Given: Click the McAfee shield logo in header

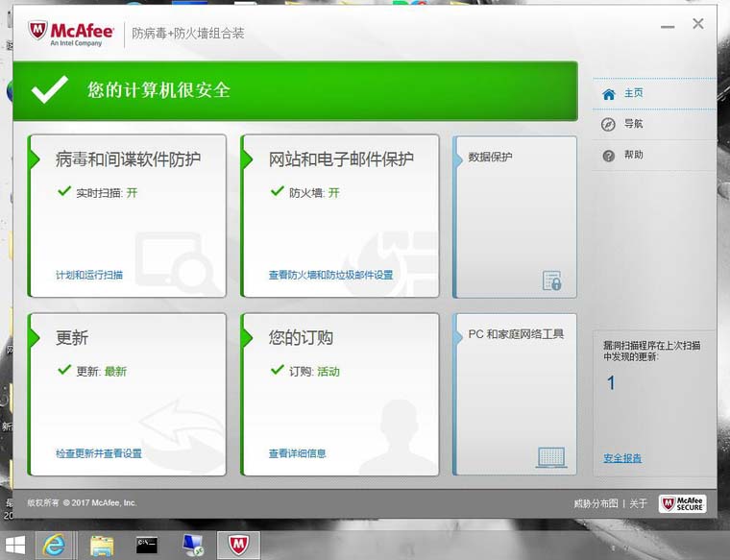Looking at the screenshot, I should (37, 31).
